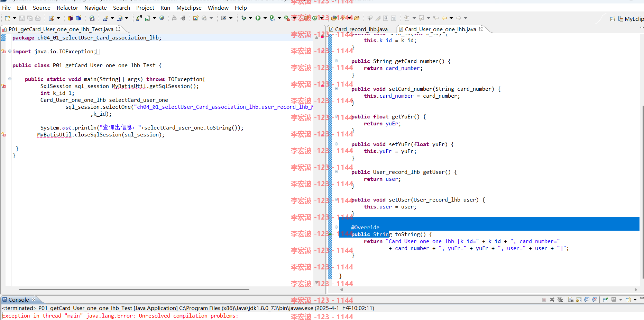644x320 pixels.
Task: Collapse the getCard_number method fold
Action: (x=336, y=61)
